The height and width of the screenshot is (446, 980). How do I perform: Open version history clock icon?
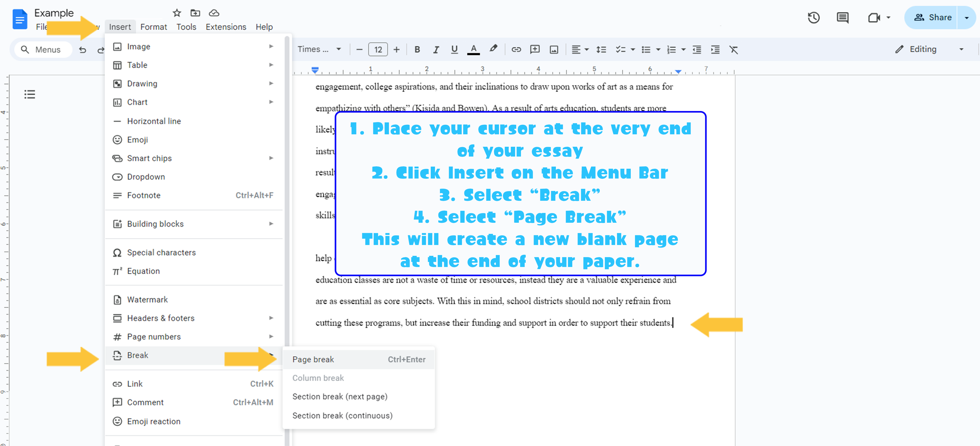click(x=813, y=18)
